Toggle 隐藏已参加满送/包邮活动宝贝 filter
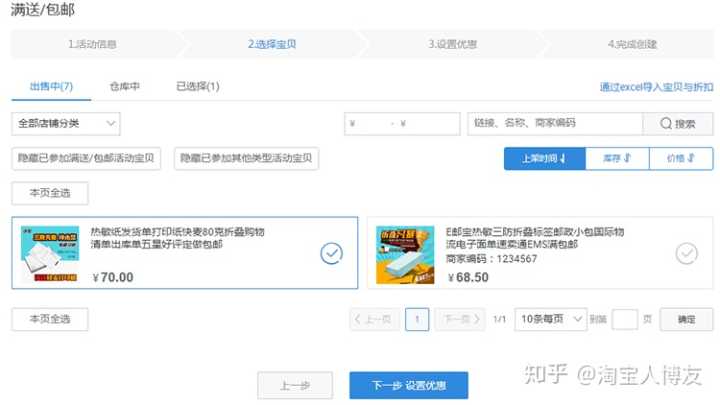The height and width of the screenshot is (405, 720). point(86,158)
